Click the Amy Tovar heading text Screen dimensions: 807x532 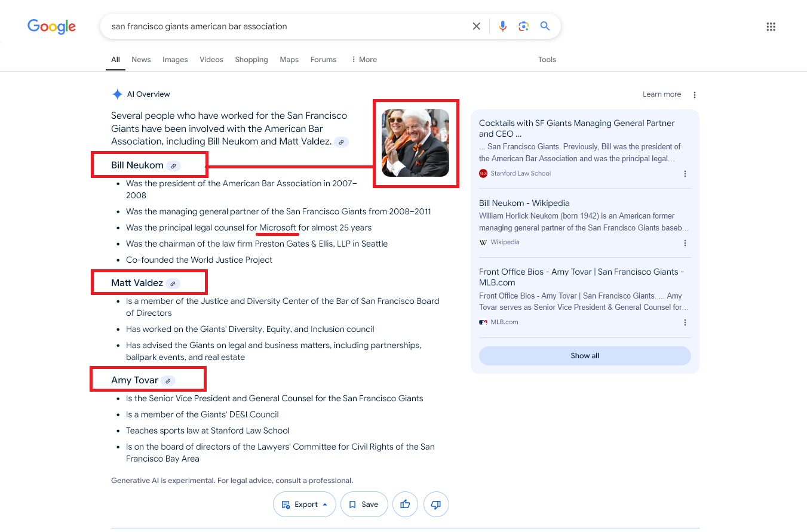pos(135,380)
